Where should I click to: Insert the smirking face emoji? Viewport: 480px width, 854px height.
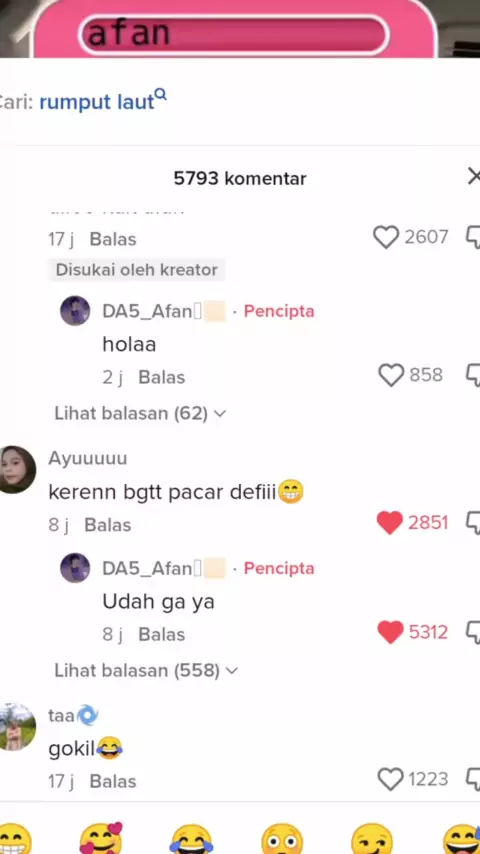[372, 839]
